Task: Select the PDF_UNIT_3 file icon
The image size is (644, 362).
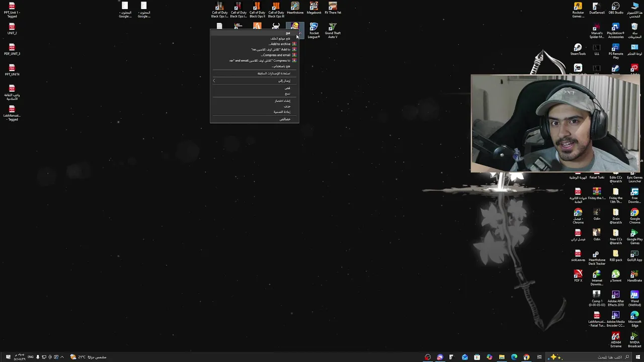Action: click(12, 50)
